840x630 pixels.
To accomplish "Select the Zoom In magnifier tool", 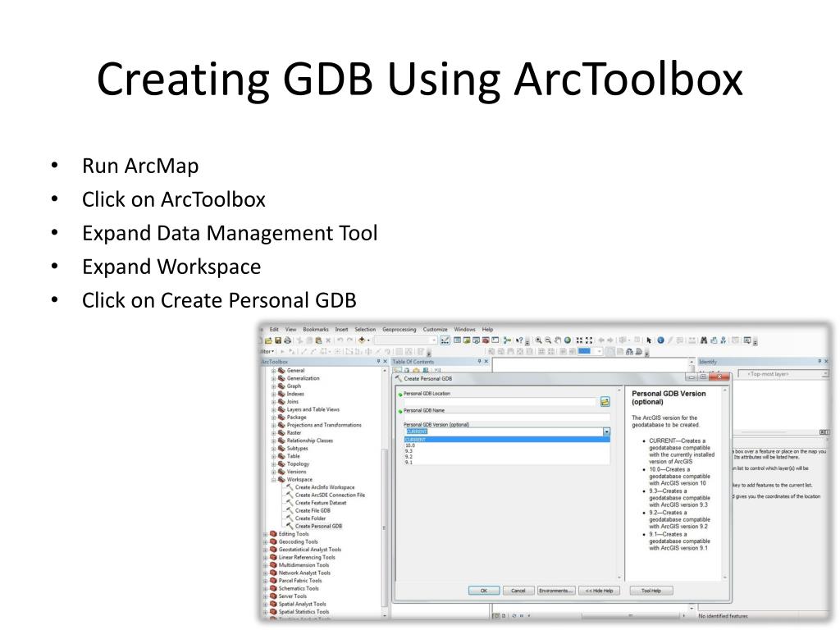I will point(538,340).
